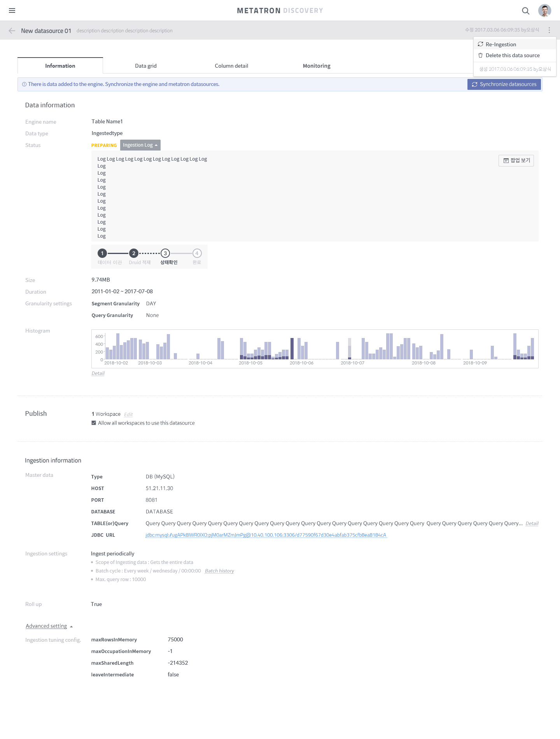Open the hamburger main menu
The image size is (560, 739).
12,11
